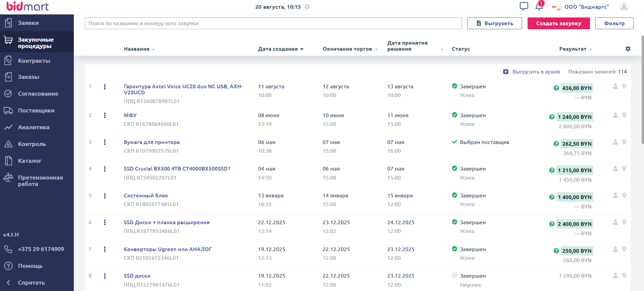This screenshot has height=291, width=644.
Task: Sort by Дата принятия решения column
Action: tap(415, 46)
